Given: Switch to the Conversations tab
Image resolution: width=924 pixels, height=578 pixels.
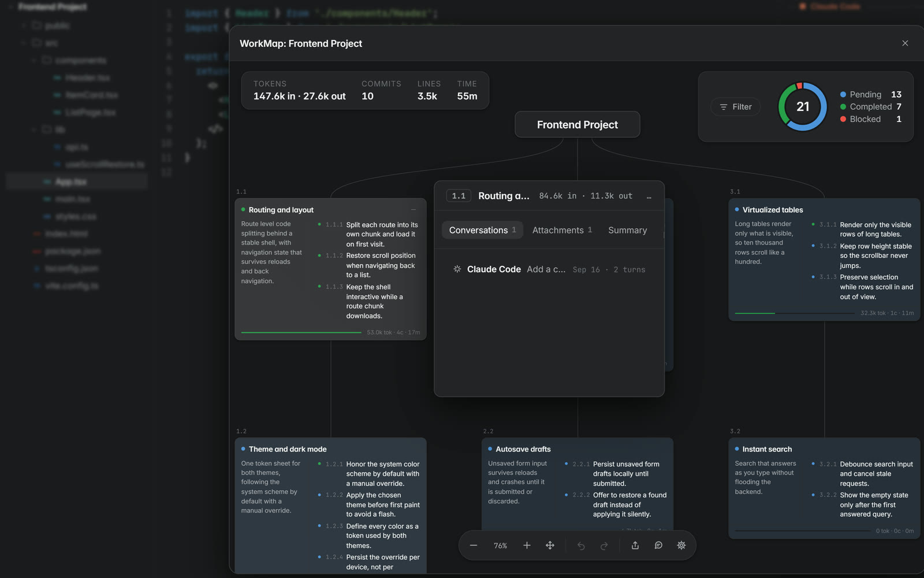Looking at the screenshot, I should 482,230.
